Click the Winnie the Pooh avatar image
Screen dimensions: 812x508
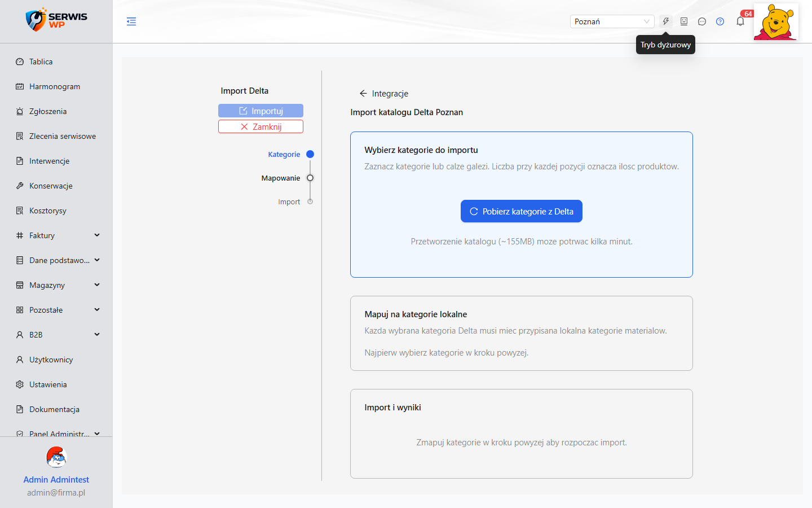pos(776,21)
